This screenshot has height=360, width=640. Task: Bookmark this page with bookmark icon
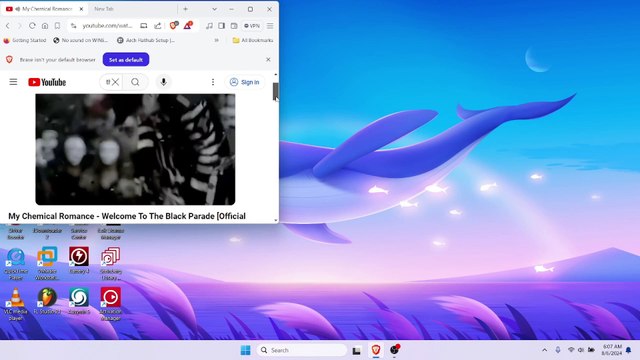(58, 26)
